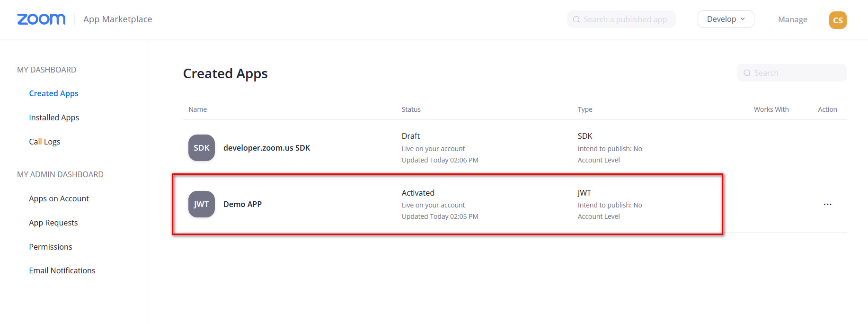Focus the 'Search a published app' field
Viewport: 868px width, 324px height.
tap(621, 19)
